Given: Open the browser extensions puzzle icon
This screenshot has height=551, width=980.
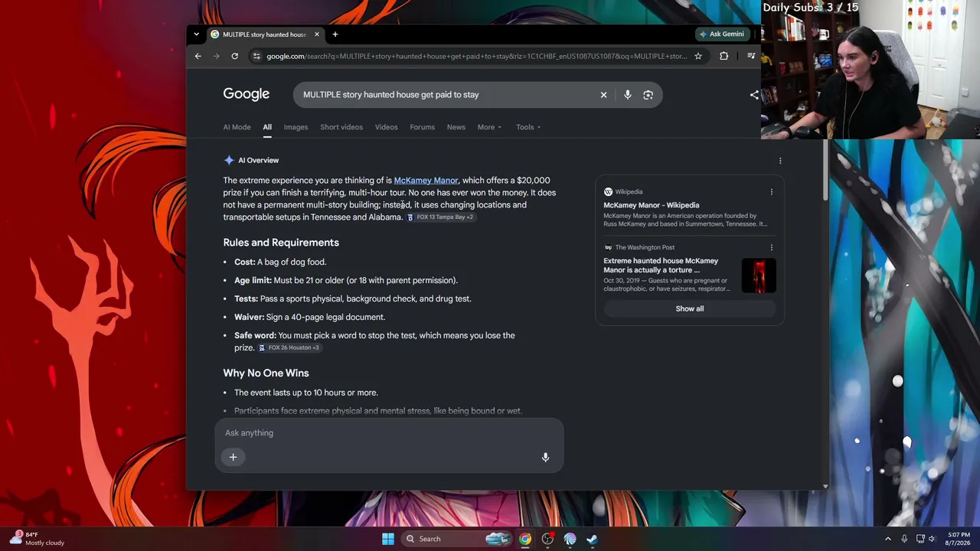Looking at the screenshot, I should click(x=724, y=56).
